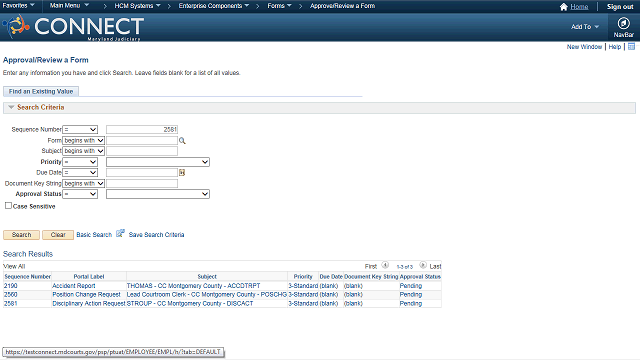Open the Due Date calendar picker
640x360 pixels.
coord(182,173)
